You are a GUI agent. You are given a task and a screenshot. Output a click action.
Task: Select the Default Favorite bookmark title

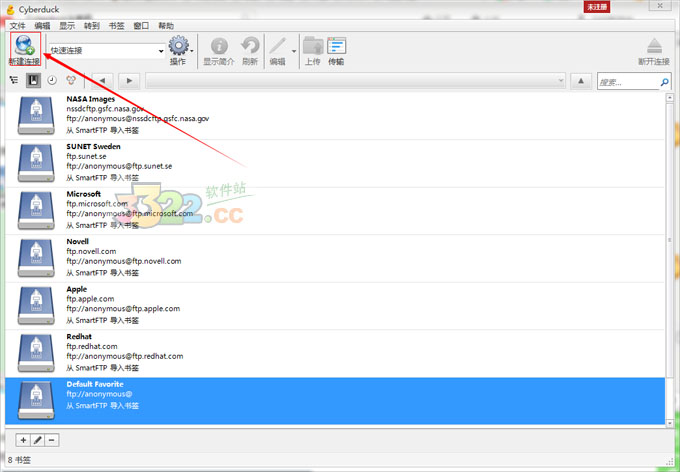[95, 384]
